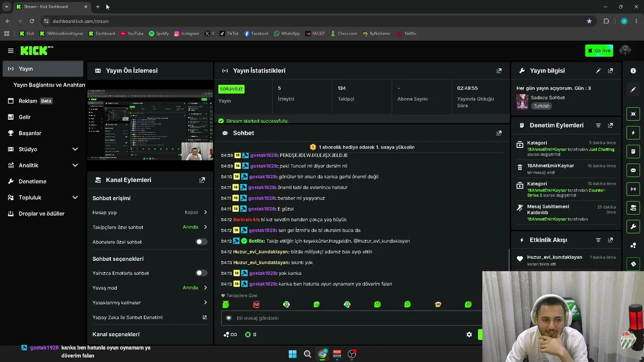Click Huzur_evi_kundaklayan in Etkinlik Akışı
This screenshot has width=644, height=362.
point(554,257)
